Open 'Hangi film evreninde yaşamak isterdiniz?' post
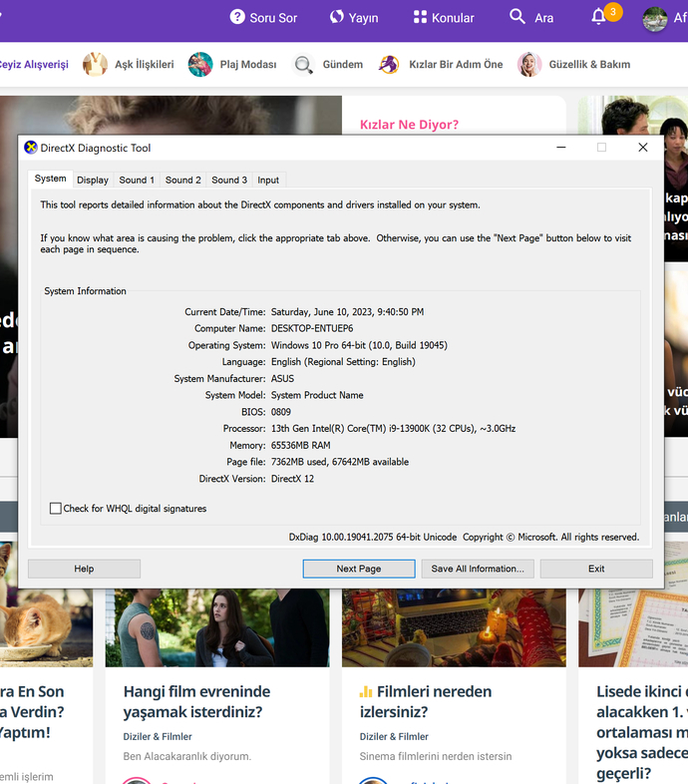688x784 pixels. coord(197,701)
